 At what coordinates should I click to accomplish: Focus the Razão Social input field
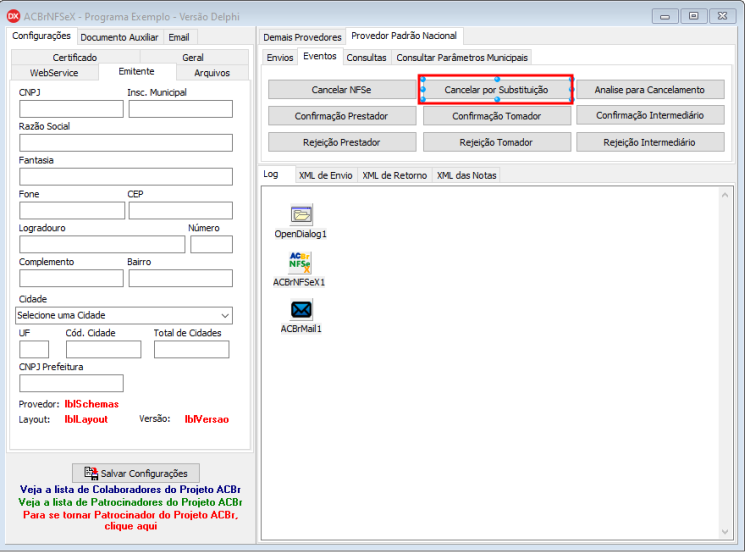[x=126, y=143]
